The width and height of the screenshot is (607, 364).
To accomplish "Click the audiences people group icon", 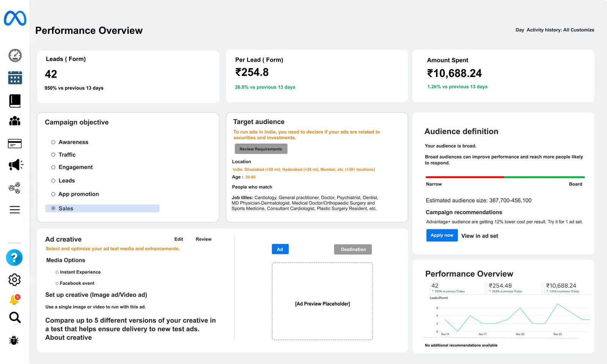I will tap(15, 121).
